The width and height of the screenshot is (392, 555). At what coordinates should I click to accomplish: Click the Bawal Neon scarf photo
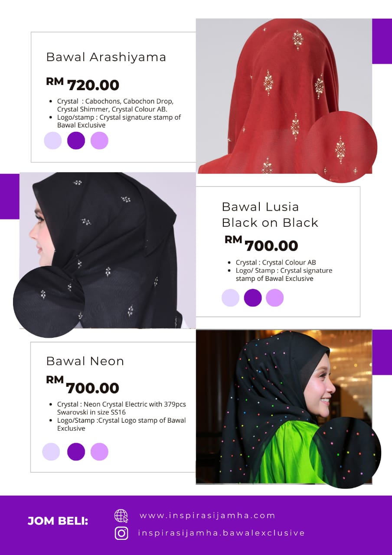[284, 407]
